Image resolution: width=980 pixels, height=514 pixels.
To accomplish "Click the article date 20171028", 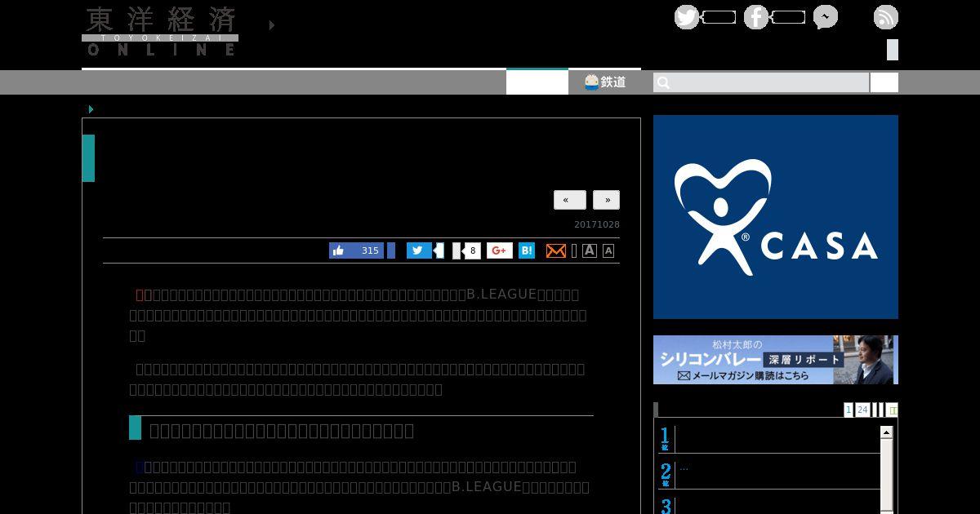I will (x=597, y=225).
